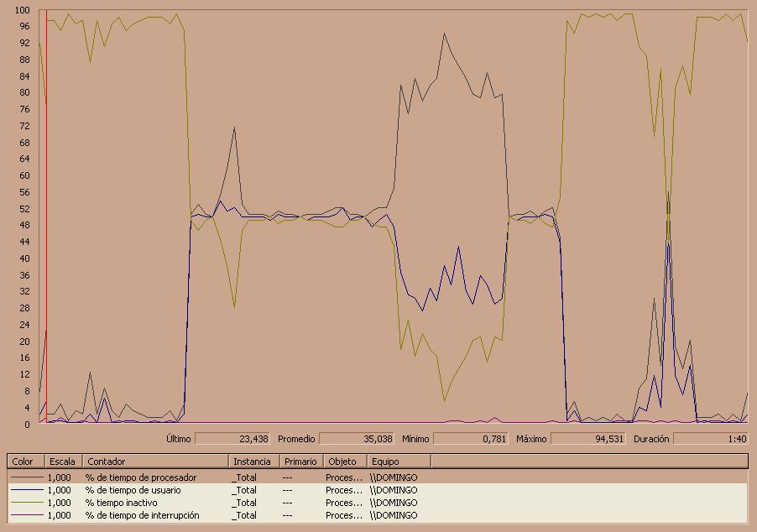Click the olive idle-time color line swatch
The width and height of the screenshot is (757, 532).
click(27, 502)
